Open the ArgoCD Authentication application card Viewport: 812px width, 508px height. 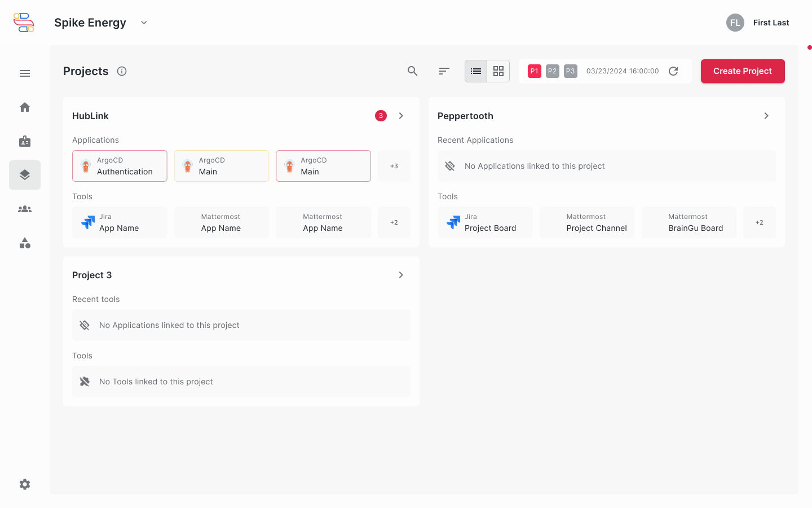coord(120,166)
